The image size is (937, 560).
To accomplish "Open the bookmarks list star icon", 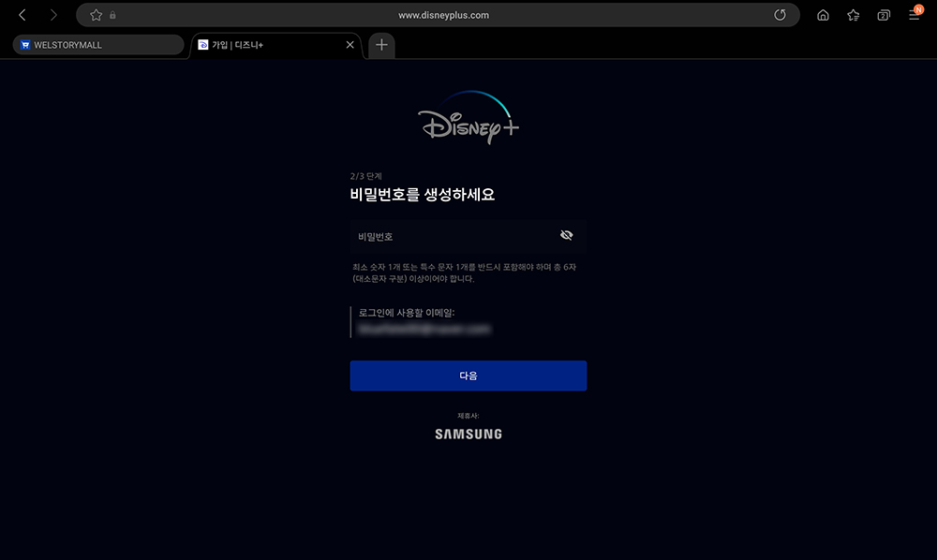I will 854,15.
